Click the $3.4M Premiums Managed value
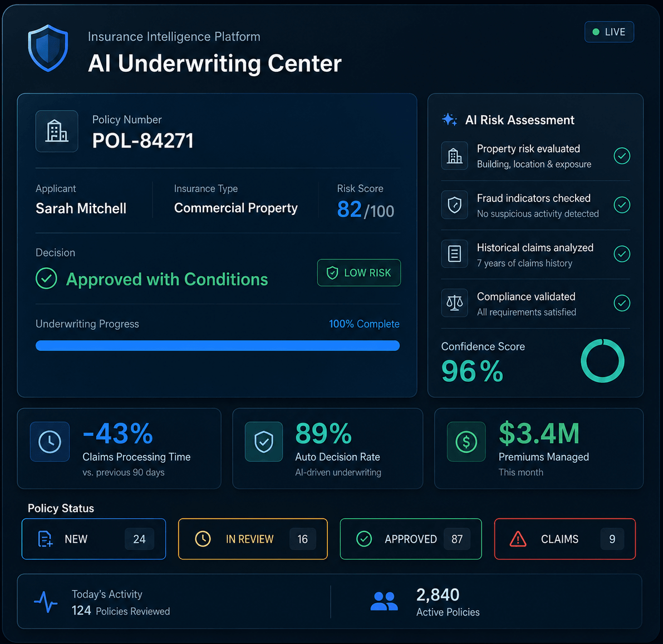The height and width of the screenshot is (644, 663). click(x=539, y=433)
